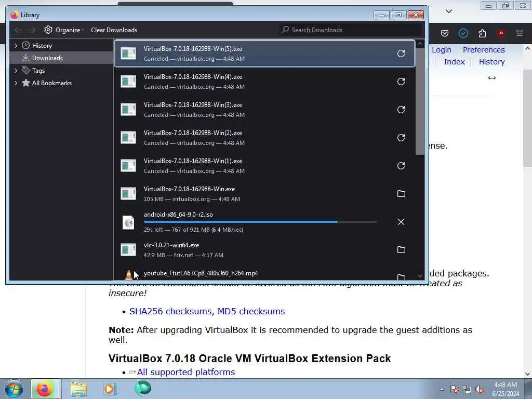Screen dimensions: 532x399
Task: Show vlc-3.0.21-win64.exe in its folder
Action: [401, 250]
